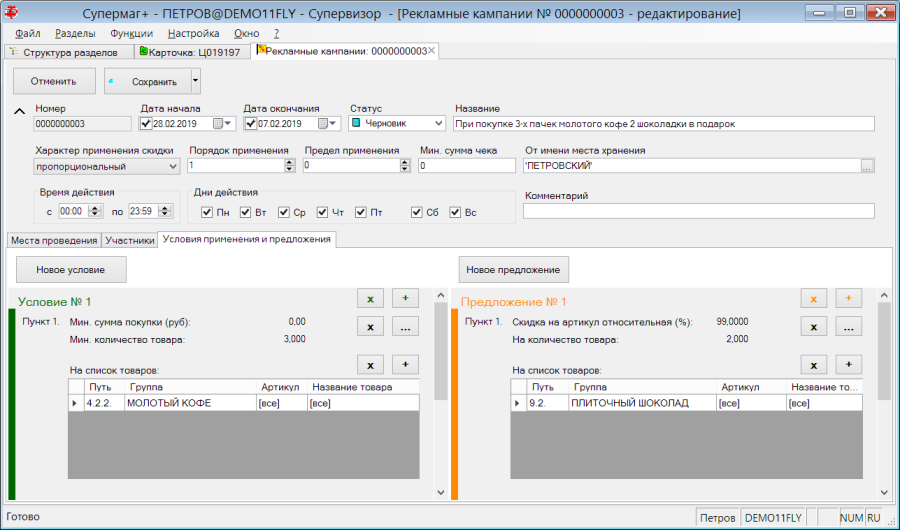Add item to Предложение № 1 with orange plus
This screenshot has height=530, width=900.
tap(848, 299)
